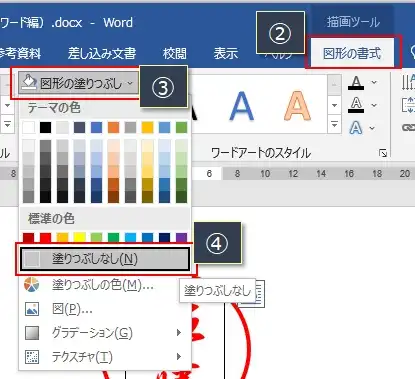This screenshot has height=379, width=415.
Task: Open the 参考資料 tab
Action: coord(20,53)
